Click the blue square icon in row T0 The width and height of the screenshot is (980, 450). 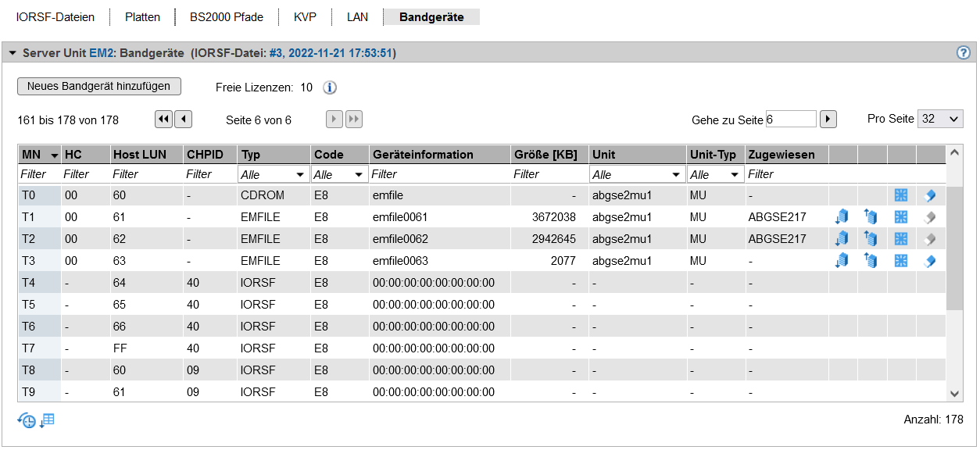tap(901, 195)
